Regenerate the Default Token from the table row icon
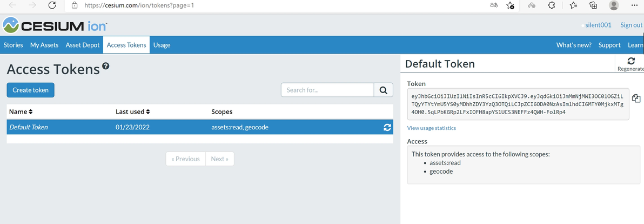 click(387, 128)
